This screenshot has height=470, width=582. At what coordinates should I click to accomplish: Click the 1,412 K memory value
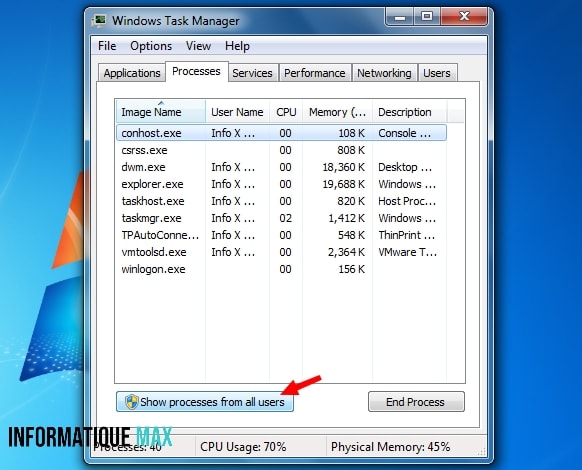[346, 218]
